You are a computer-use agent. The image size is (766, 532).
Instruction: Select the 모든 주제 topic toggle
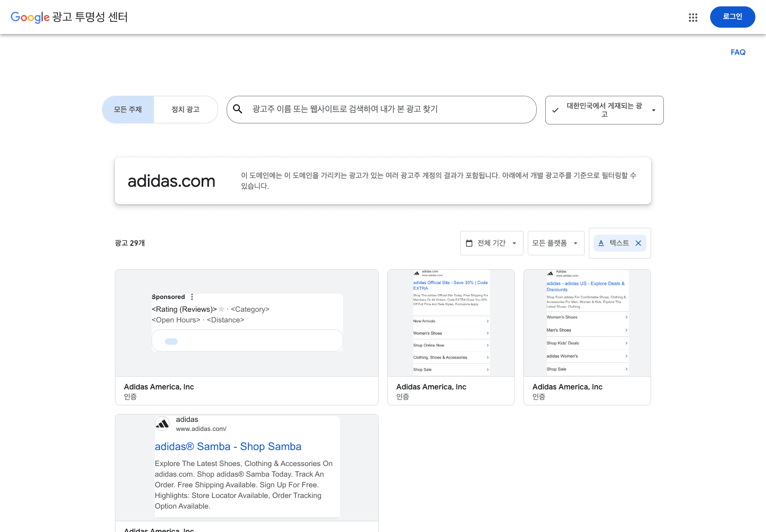(x=128, y=110)
